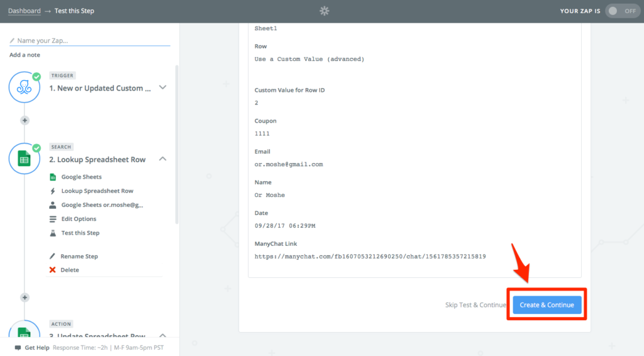Select Google Sheets or.moshe@g... account substep

click(x=103, y=205)
